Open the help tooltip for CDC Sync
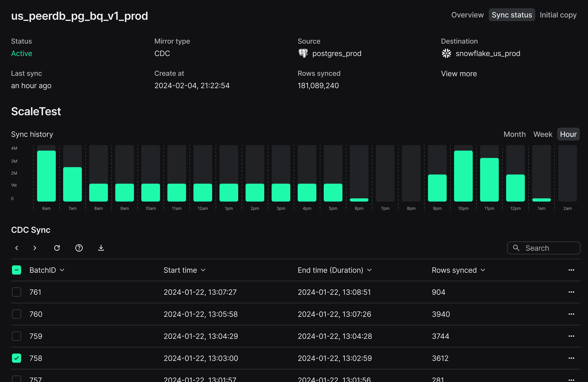This screenshot has width=588, height=382. tap(79, 248)
